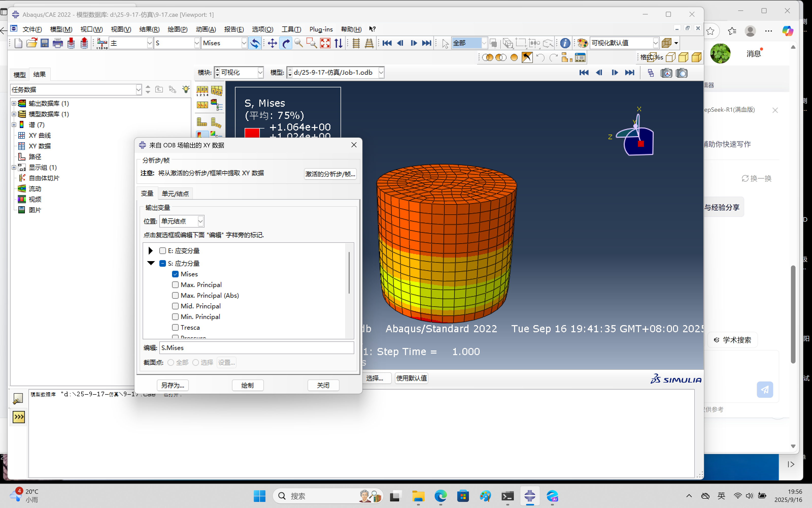The height and width of the screenshot is (508, 812).
Task: Click the Sync field output refresh icon
Action: 255,43
